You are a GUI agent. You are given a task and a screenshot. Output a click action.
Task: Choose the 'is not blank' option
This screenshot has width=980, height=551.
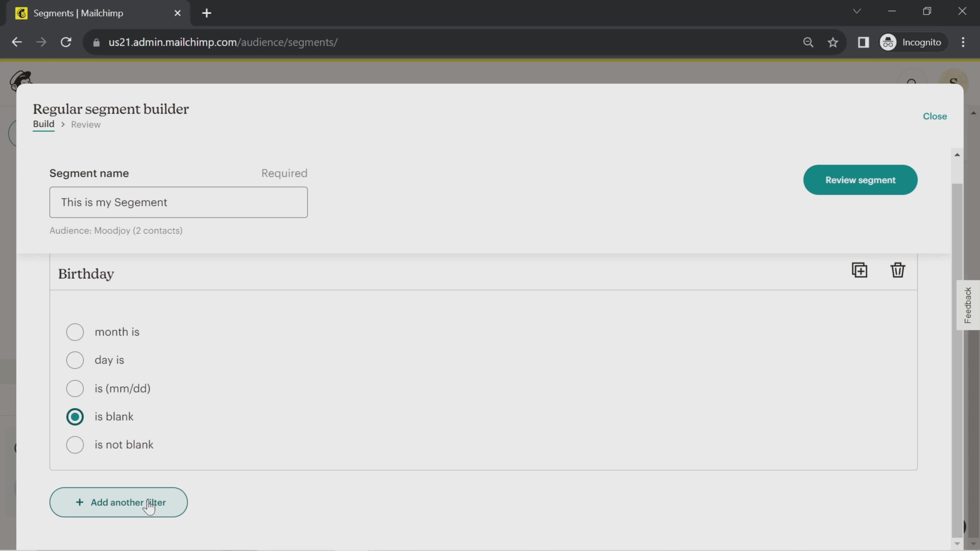click(75, 445)
